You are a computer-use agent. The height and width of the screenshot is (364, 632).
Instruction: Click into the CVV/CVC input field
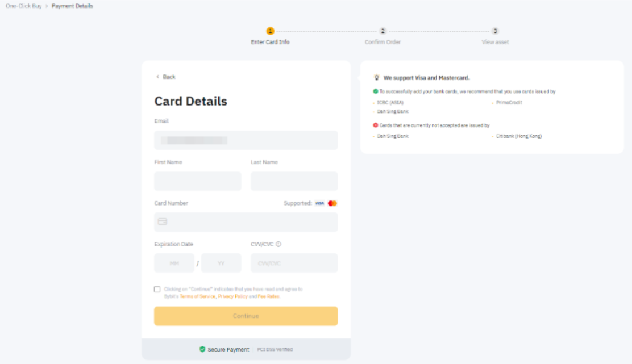coord(294,263)
